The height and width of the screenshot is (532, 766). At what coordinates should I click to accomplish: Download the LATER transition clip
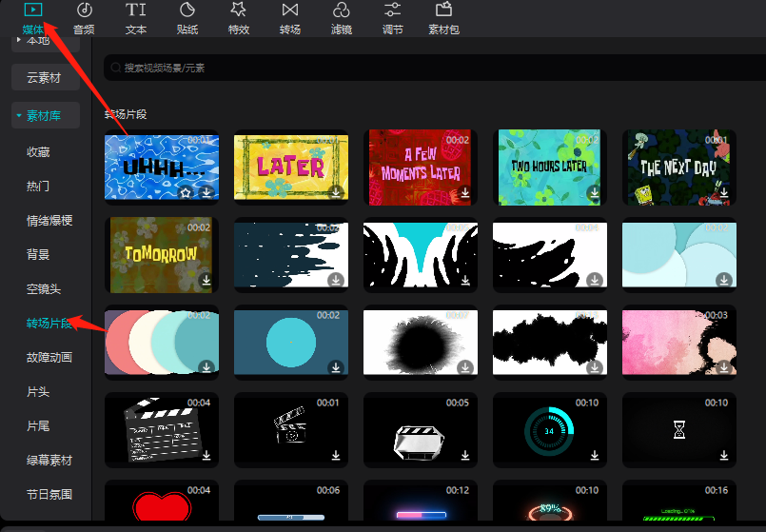(335, 192)
